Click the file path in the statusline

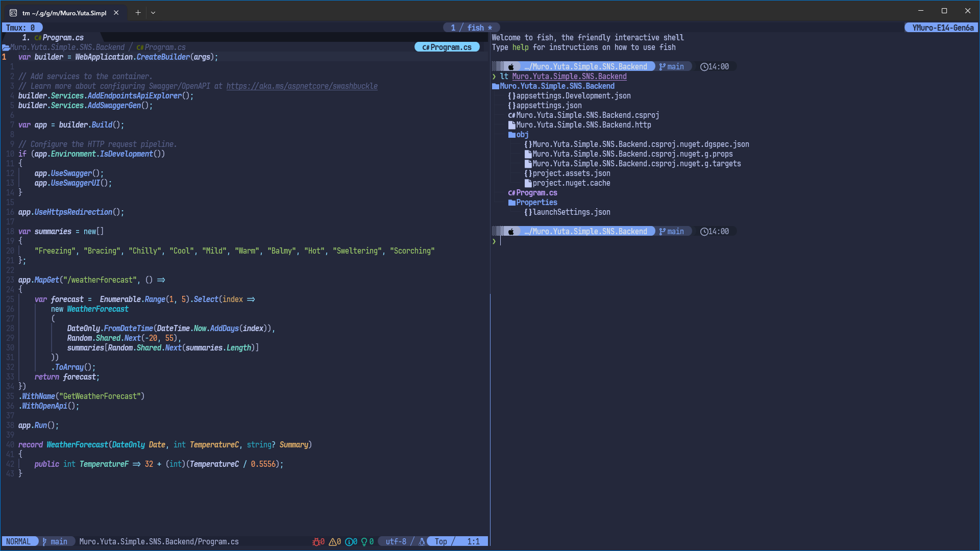159,541
